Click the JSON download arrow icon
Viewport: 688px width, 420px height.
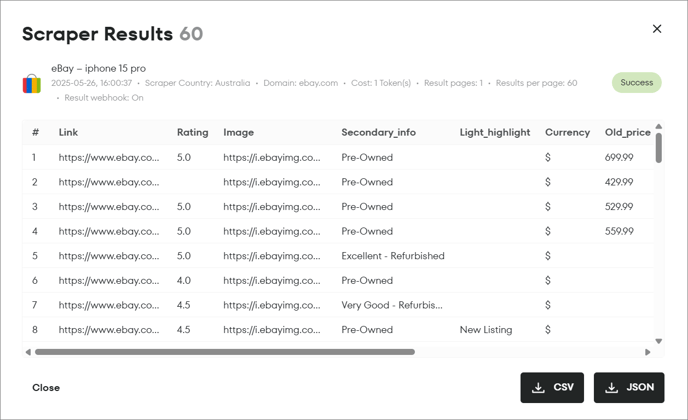click(x=611, y=388)
